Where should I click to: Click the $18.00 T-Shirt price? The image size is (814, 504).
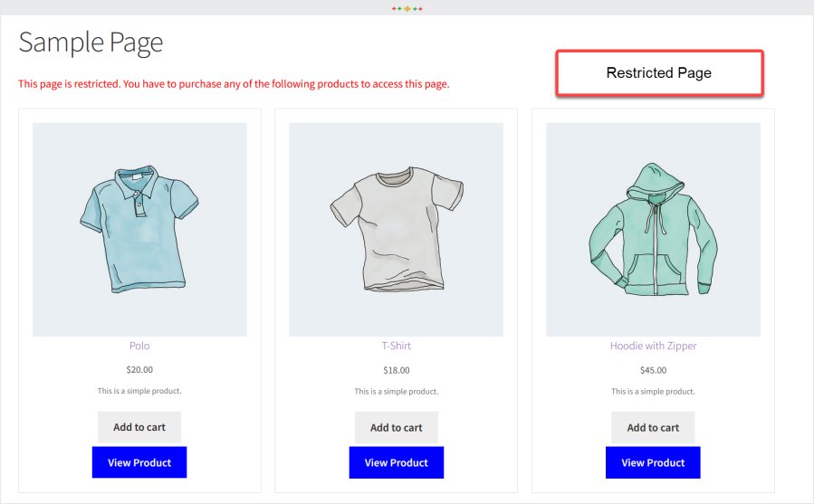[397, 369]
